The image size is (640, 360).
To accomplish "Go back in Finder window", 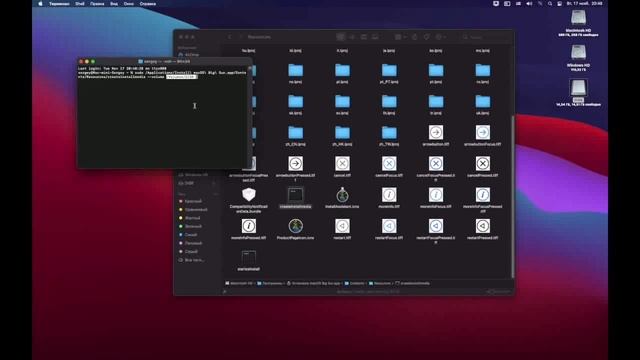I will pyautogui.click(x=229, y=37).
